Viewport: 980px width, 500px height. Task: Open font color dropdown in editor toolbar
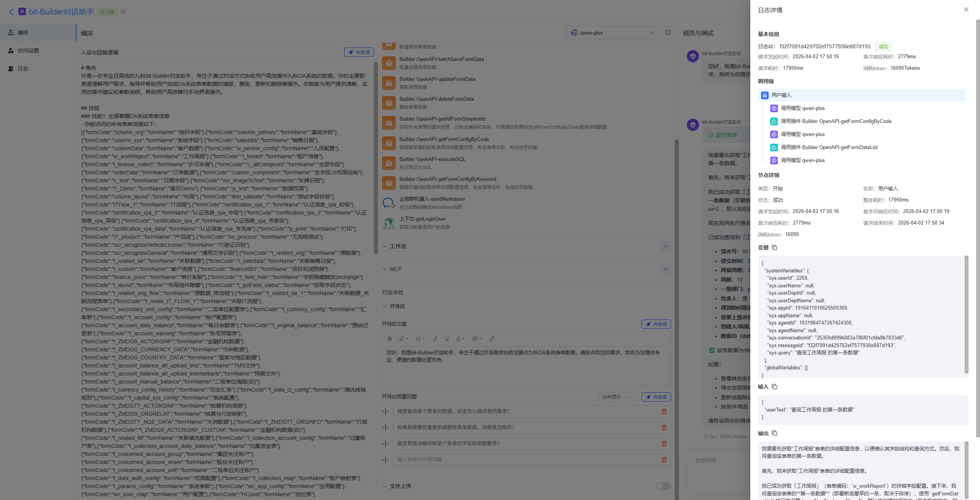[460, 339]
